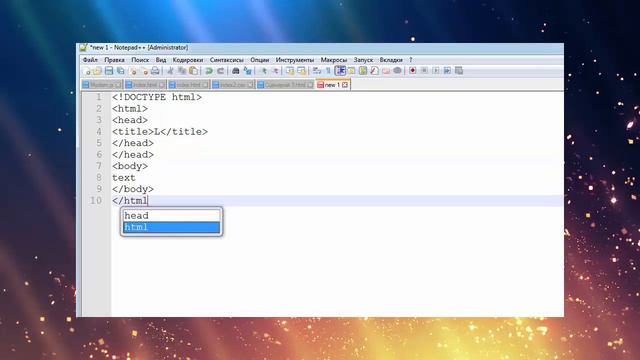Click the Open file toolbar icon

tap(97, 71)
